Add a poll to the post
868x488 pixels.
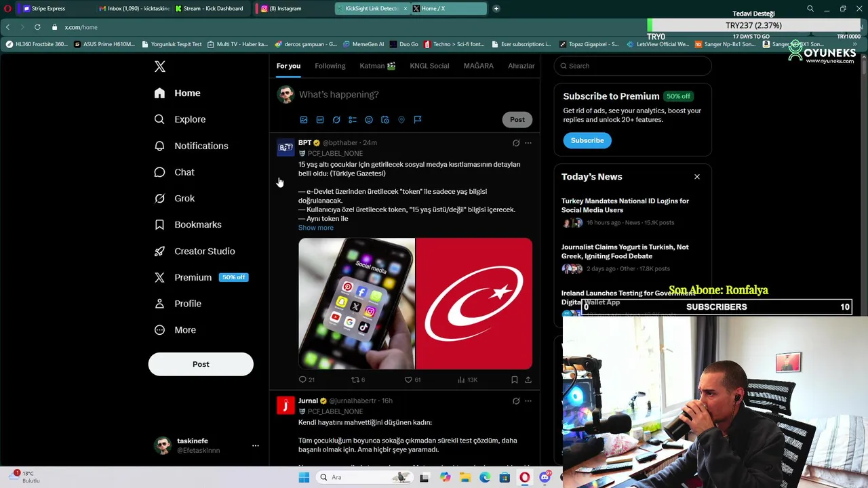click(x=353, y=120)
